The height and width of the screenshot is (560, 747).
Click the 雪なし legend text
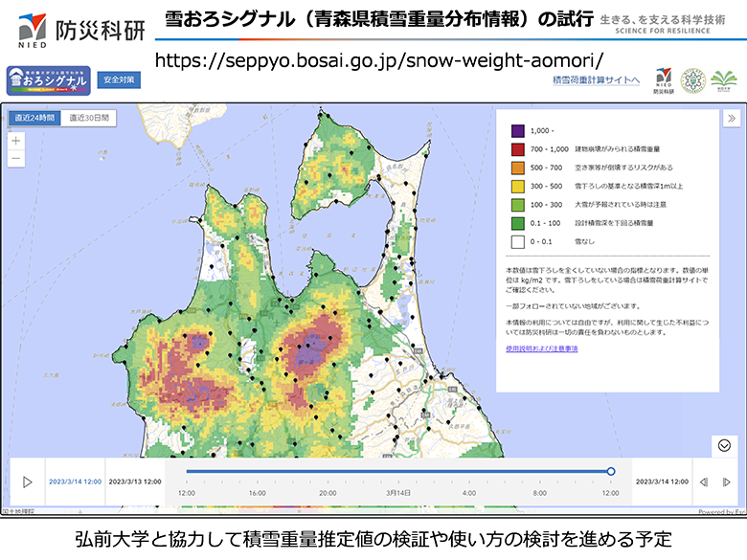[584, 241]
